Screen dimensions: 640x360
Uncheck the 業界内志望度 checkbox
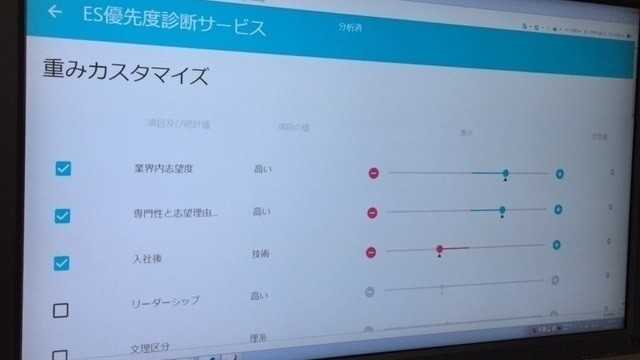(x=63, y=168)
